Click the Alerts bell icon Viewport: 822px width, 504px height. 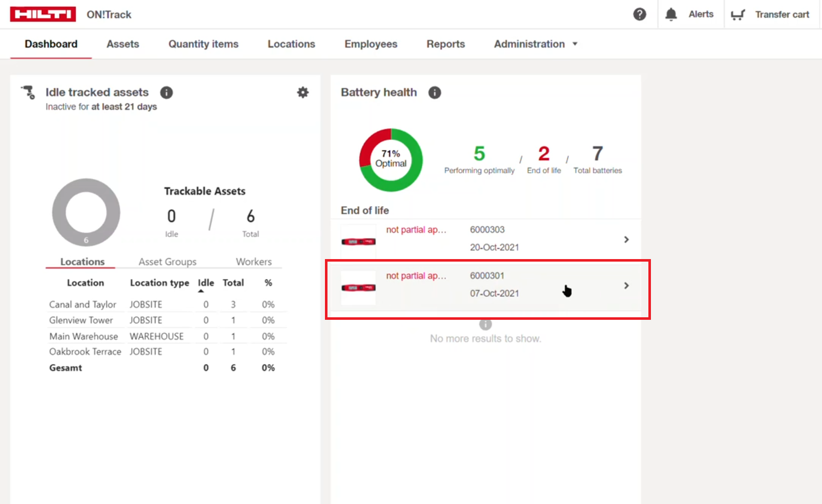click(671, 14)
